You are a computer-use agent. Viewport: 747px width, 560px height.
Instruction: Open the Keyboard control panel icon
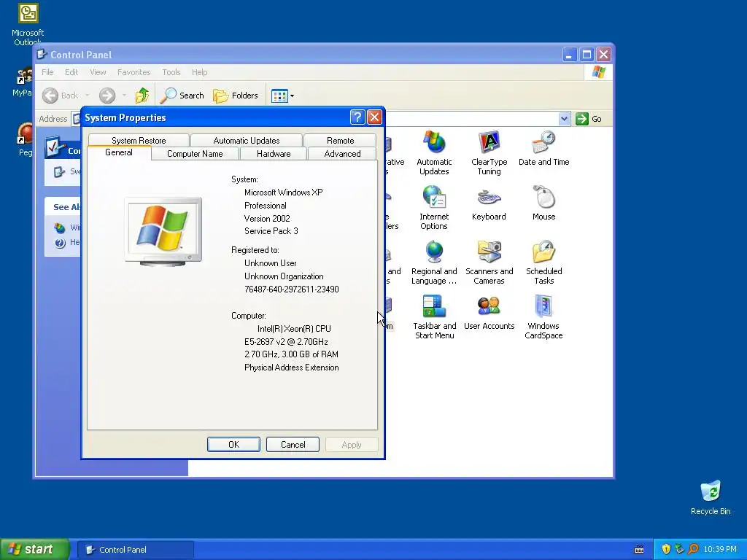point(489,203)
